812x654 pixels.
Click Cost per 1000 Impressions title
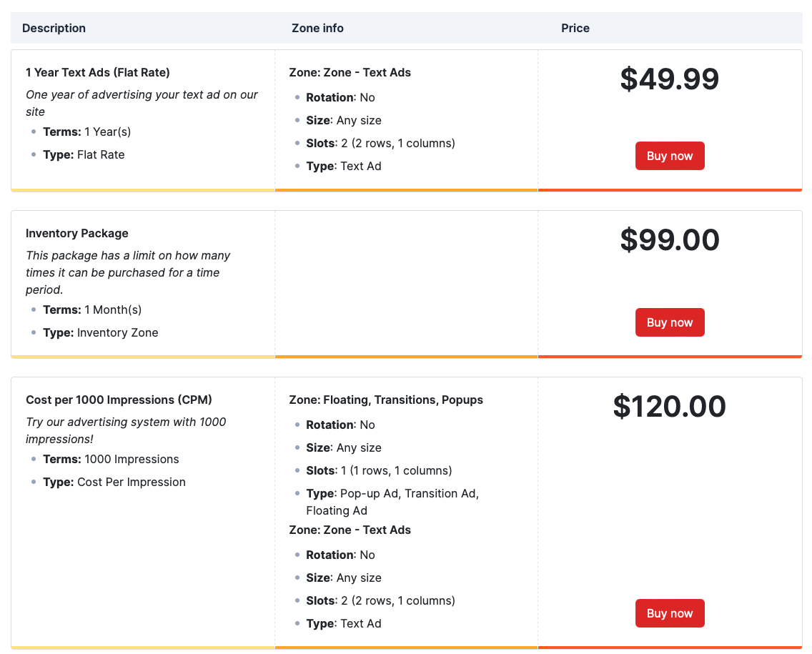pos(119,400)
